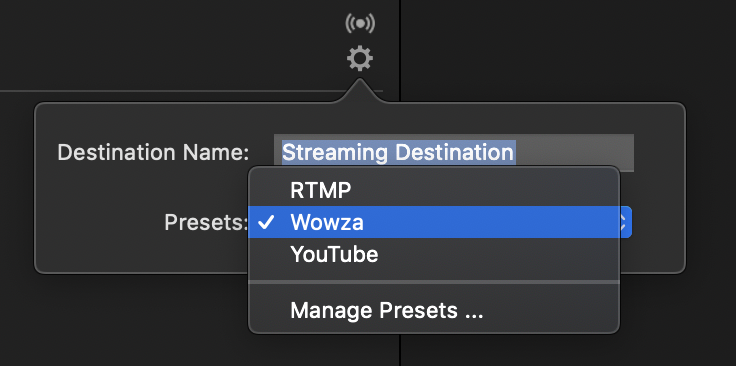The height and width of the screenshot is (366, 736).
Task: Pick YouTube from the presets list
Action: coord(434,254)
